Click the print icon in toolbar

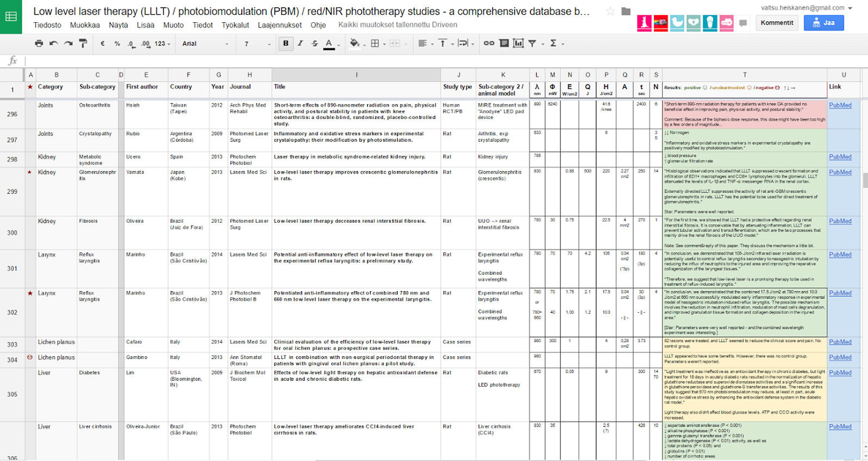coord(39,43)
